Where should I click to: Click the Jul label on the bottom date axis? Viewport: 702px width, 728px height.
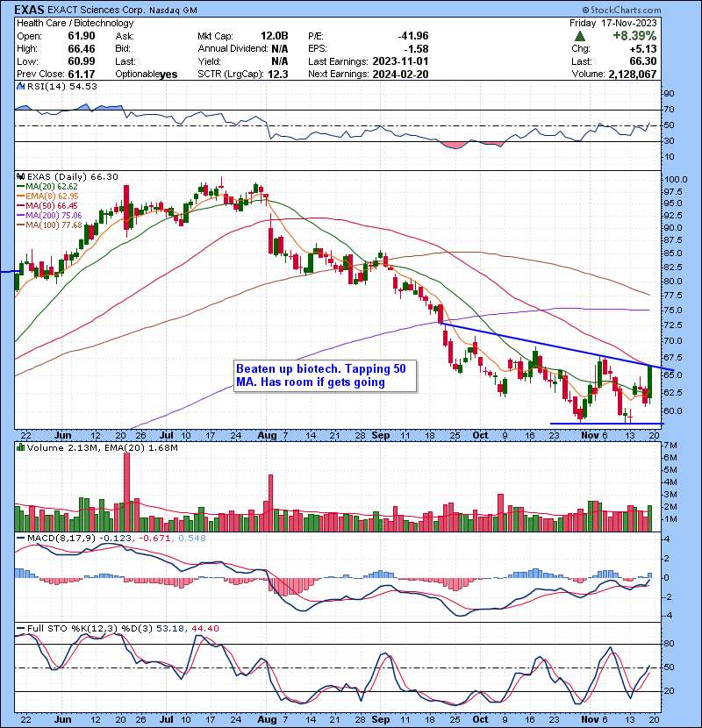(x=167, y=719)
